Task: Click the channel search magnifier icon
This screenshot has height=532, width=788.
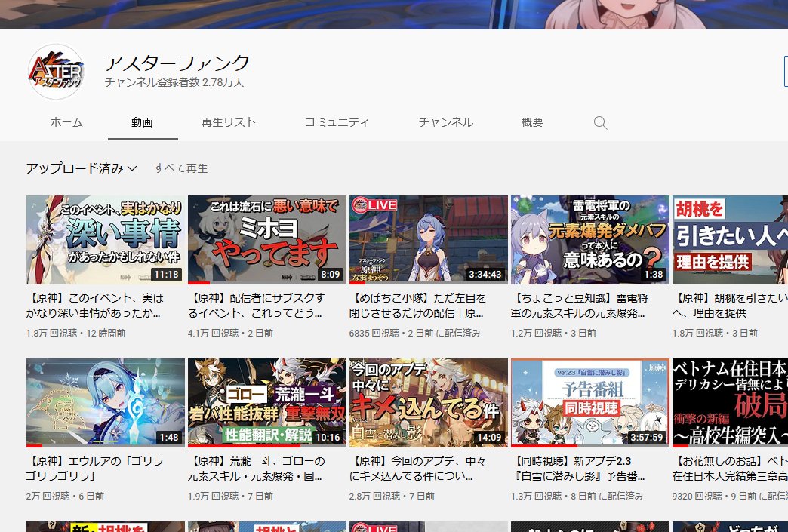Action: click(x=600, y=122)
